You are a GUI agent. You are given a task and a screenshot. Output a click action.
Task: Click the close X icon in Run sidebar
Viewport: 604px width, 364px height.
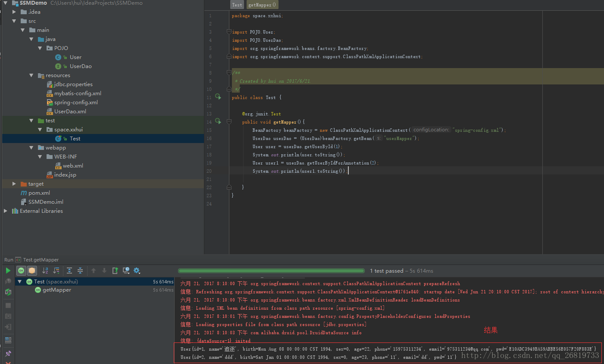8,362
